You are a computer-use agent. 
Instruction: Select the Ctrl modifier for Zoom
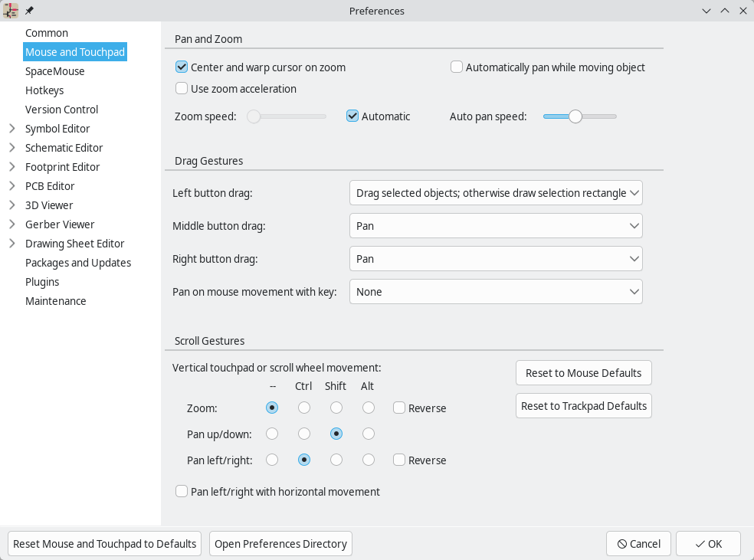click(x=303, y=408)
